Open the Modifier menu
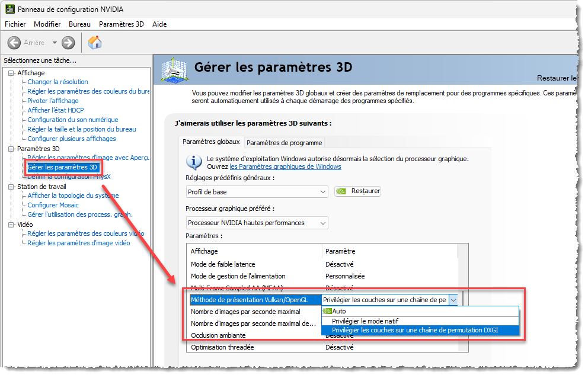588x378 pixels. 47,24
